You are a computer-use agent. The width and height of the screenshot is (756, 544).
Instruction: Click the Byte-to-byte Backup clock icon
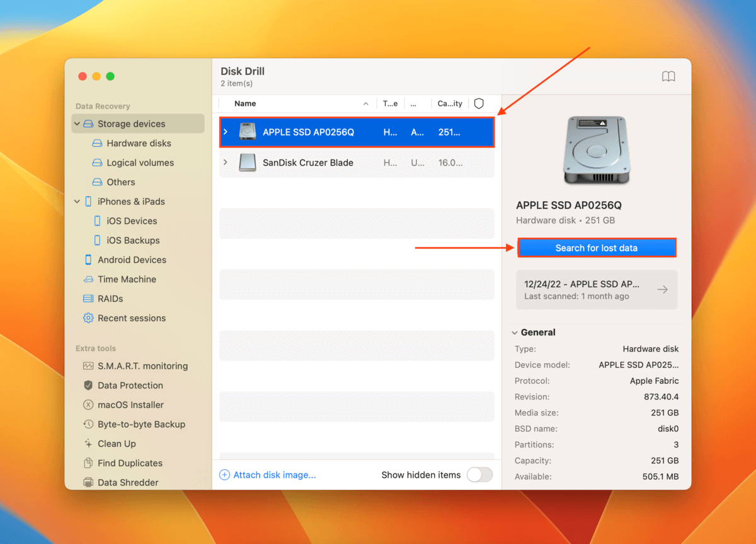coord(88,424)
